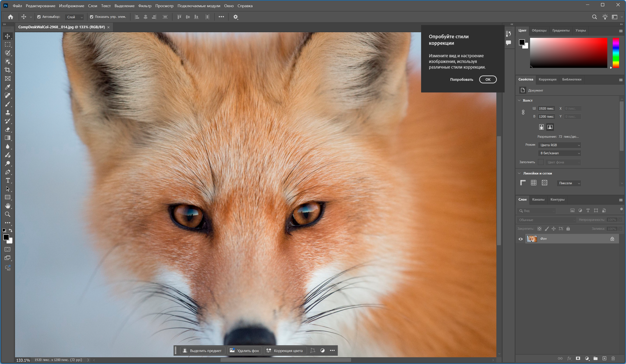Uncheck Показать упр. элем. checkbox
The height and width of the screenshot is (364, 626).
point(92,17)
